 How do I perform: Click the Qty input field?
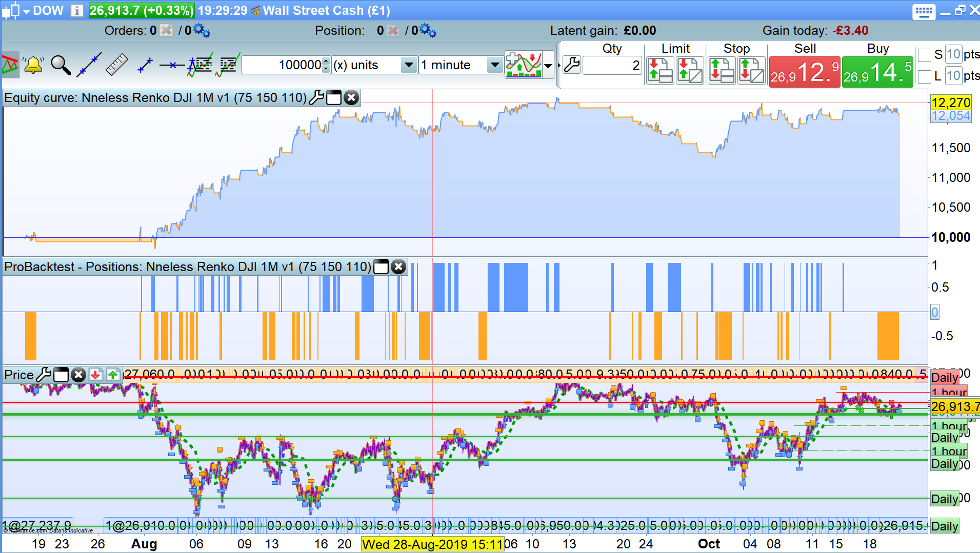612,65
